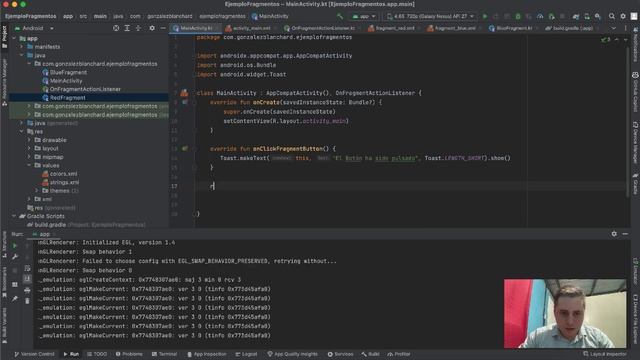The image size is (640, 360).
Task: Print the Run console output
Action: click(27, 290)
